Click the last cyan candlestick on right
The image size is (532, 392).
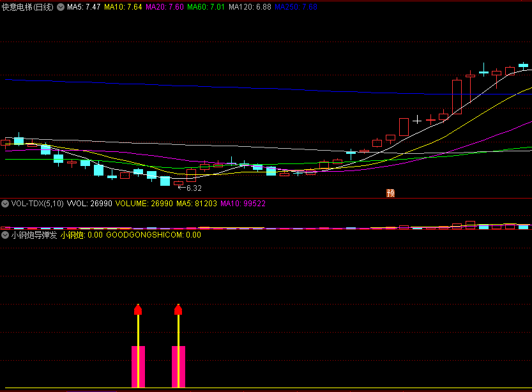[524, 66]
